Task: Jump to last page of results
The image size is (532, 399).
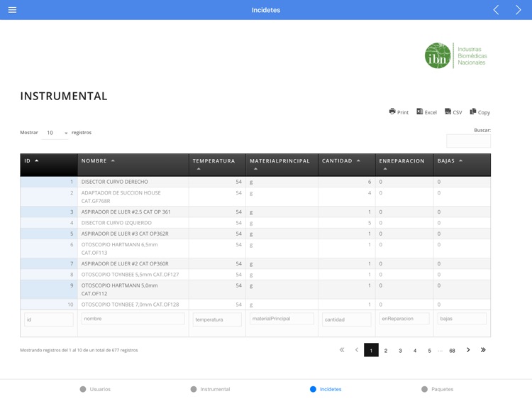Action: pos(483,350)
